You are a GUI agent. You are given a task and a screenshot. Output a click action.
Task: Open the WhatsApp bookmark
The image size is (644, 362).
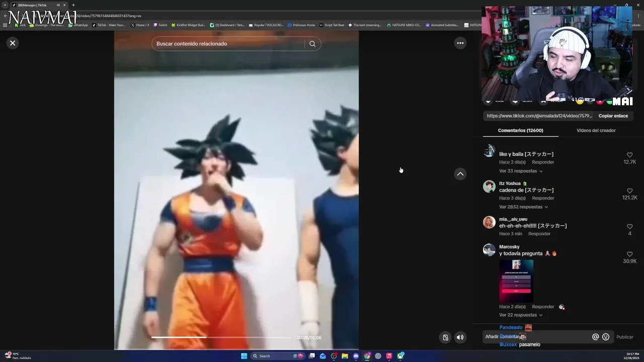pos(78,25)
